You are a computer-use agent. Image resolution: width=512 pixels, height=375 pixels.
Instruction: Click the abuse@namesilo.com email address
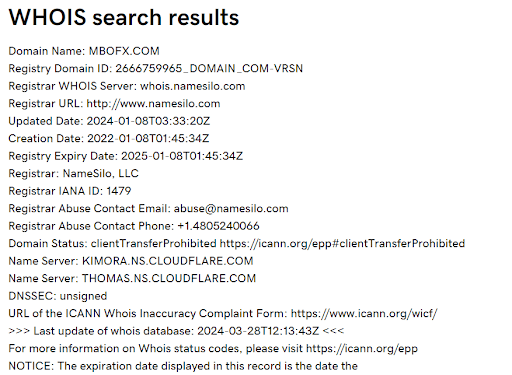[231, 209]
